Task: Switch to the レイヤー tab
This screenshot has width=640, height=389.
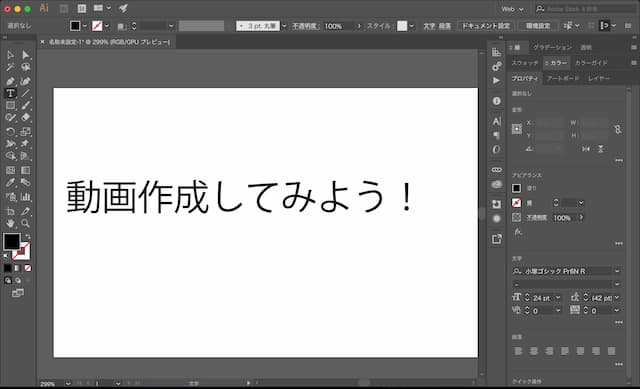Action: pos(599,78)
